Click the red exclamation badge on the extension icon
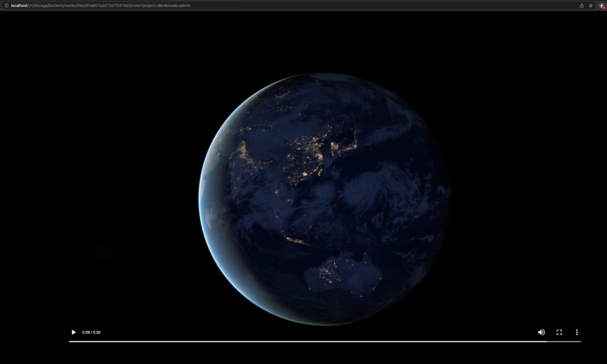This screenshot has height=364, width=607. (x=604, y=8)
